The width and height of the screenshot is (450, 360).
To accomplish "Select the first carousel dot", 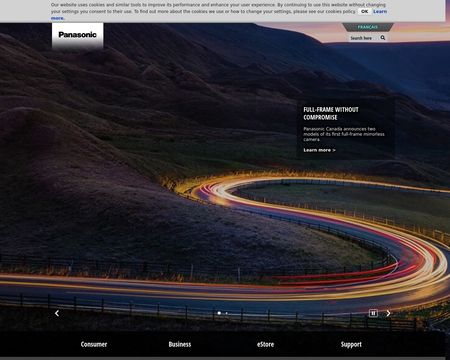I will coord(219,313).
